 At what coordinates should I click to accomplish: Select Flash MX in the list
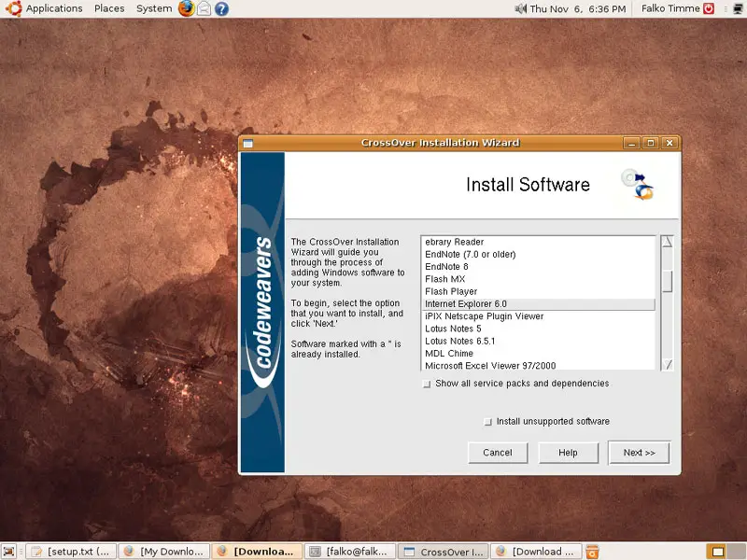(539, 279)
